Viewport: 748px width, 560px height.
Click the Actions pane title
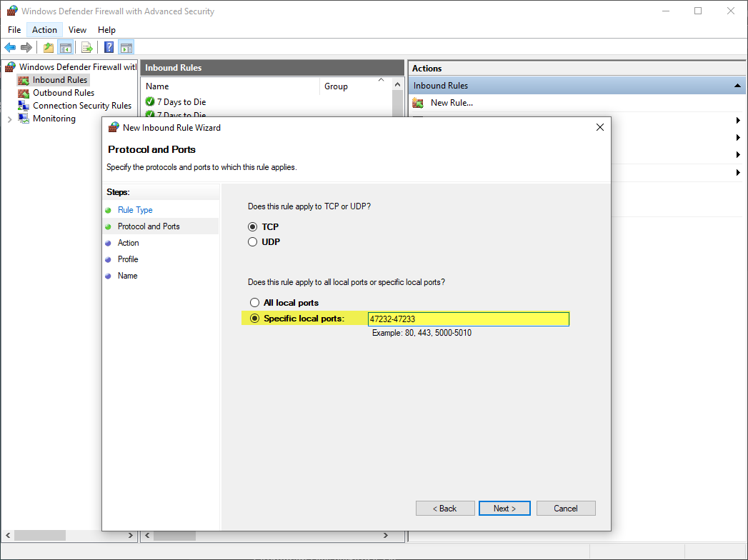(x=427, y=68)
